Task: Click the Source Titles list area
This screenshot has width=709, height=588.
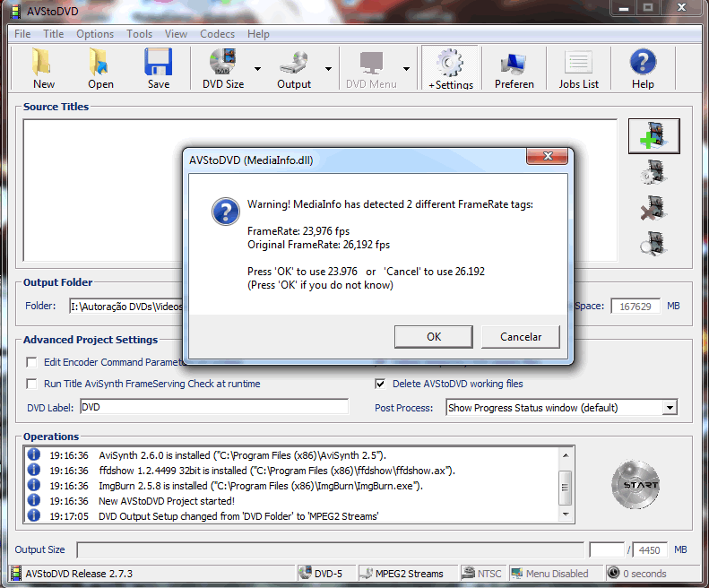Action: coord(320,190)
